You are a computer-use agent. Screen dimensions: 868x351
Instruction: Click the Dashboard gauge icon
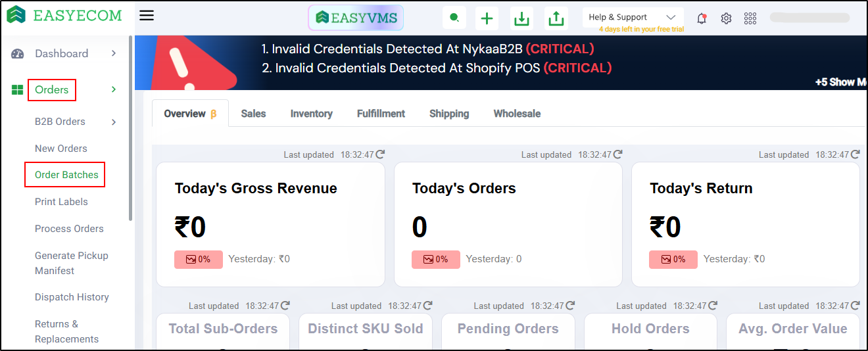coord(18,54)
